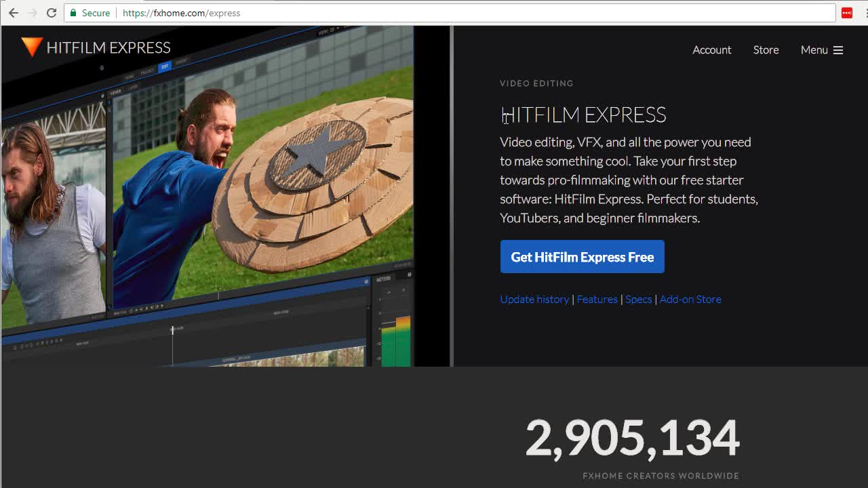Viewport: 868px width, 488px height.
Task: Open the Update history link
Action: [534, 299]
